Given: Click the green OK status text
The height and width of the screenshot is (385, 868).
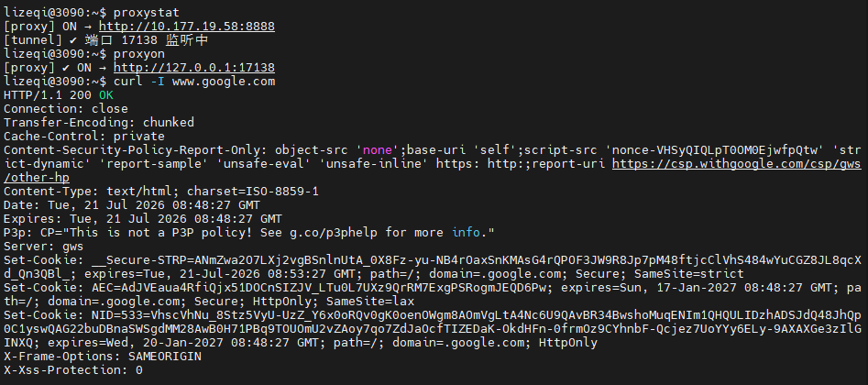Looking at the screenshot, I should click(106, 95).
